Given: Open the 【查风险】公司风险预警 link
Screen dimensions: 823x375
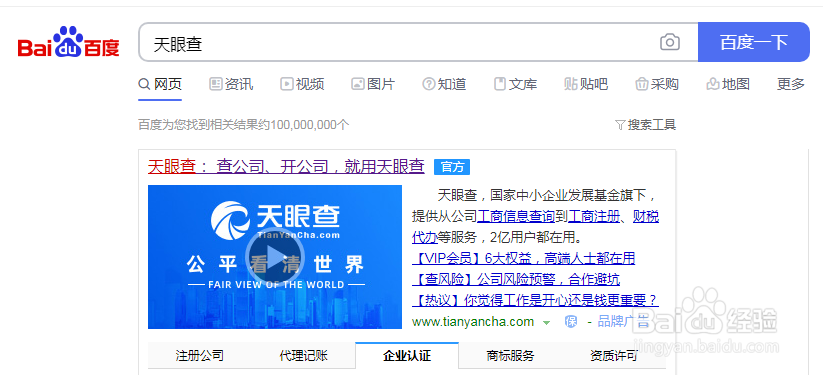Looking at the screenshot, I should tap(516, 279).
